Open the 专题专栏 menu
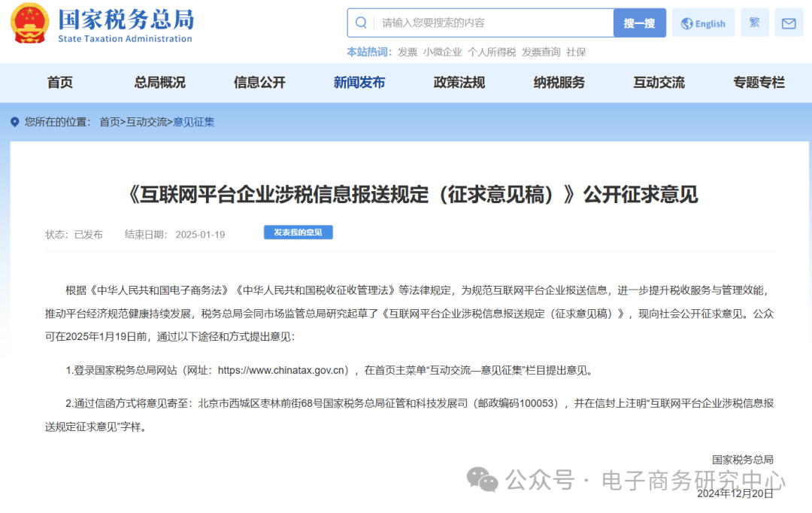This screenshot has width=812, height=513. click(x=758, y=83)
